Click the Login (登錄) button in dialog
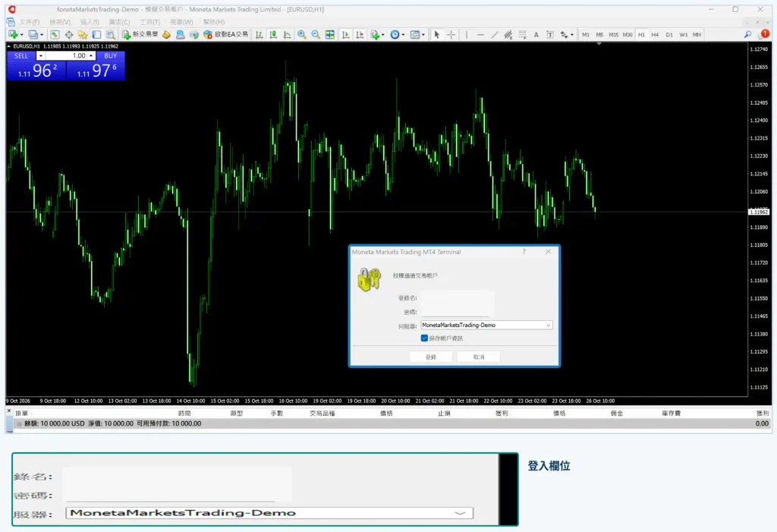Screen dimensions: 777x532 (x=431, y=357)
